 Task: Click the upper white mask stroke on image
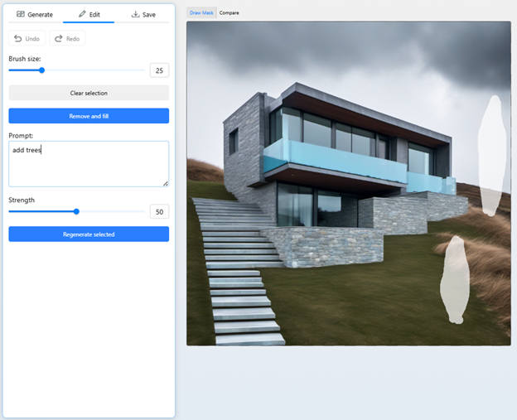coord(490,153)
